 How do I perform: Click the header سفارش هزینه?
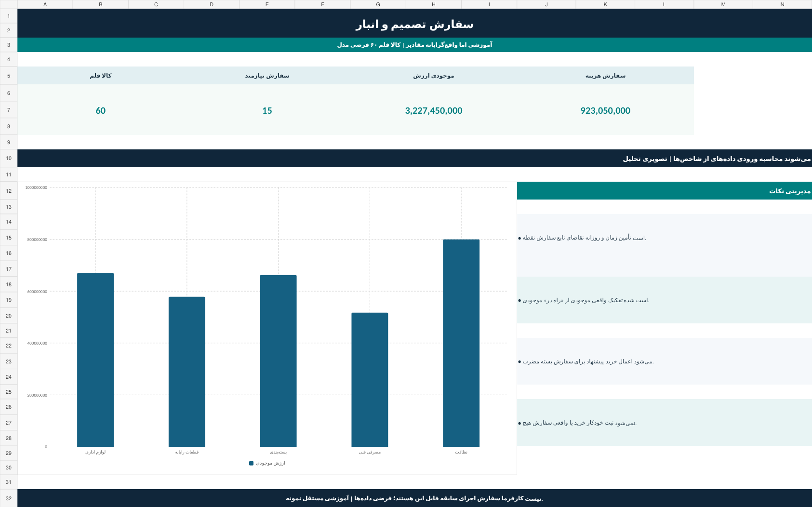click(605, 76)
